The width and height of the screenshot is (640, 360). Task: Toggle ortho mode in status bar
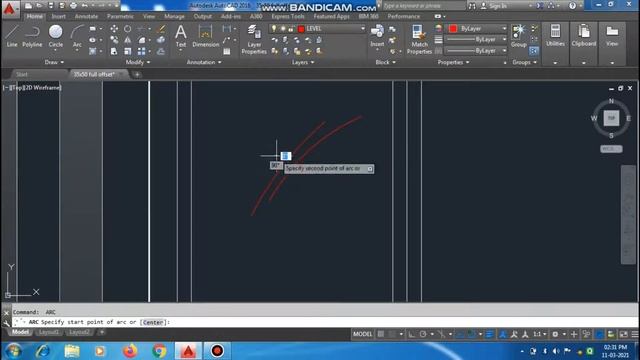pos(412,334)
